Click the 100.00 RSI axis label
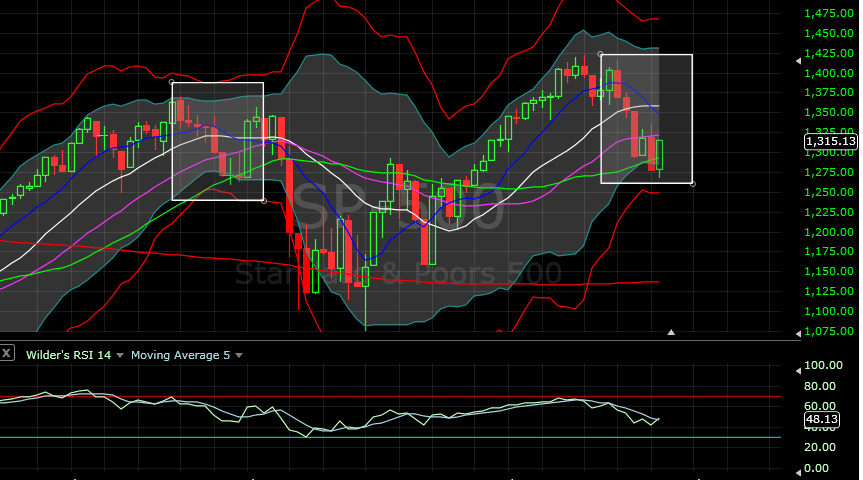This screenshot has width=863, height=480. pos(823,366)
